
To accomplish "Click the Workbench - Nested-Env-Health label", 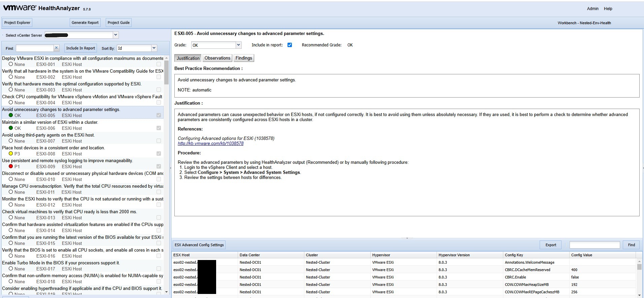I will pyautogui.click(x=584, y=23).
